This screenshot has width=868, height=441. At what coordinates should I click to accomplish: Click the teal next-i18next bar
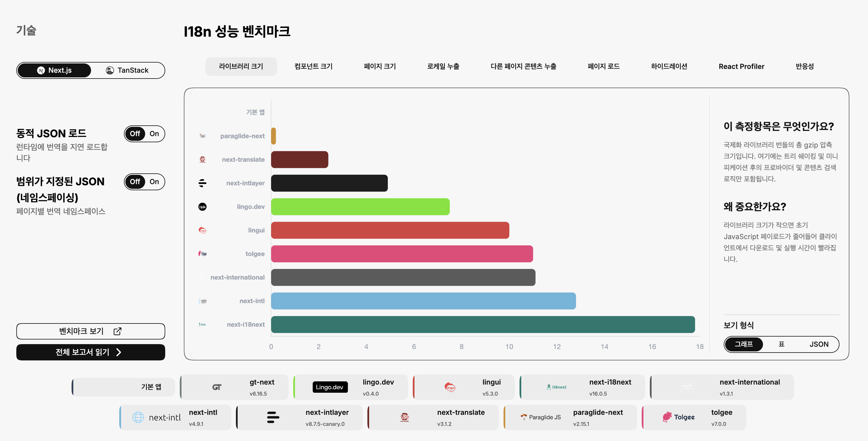483,324
